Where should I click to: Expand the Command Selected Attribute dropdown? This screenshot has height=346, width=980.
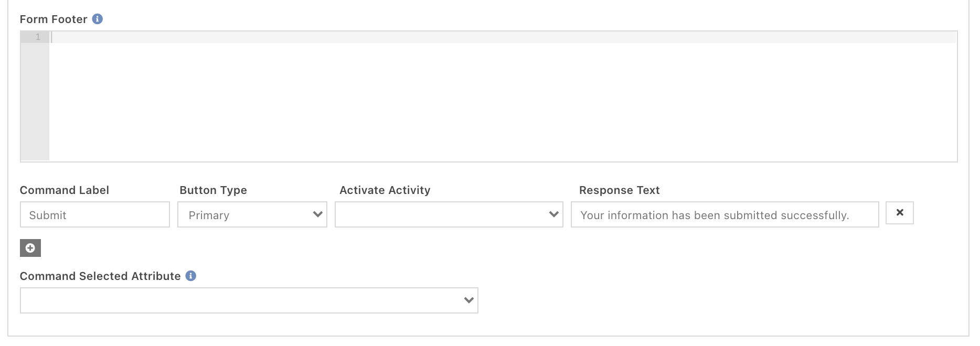coord(249,300)
